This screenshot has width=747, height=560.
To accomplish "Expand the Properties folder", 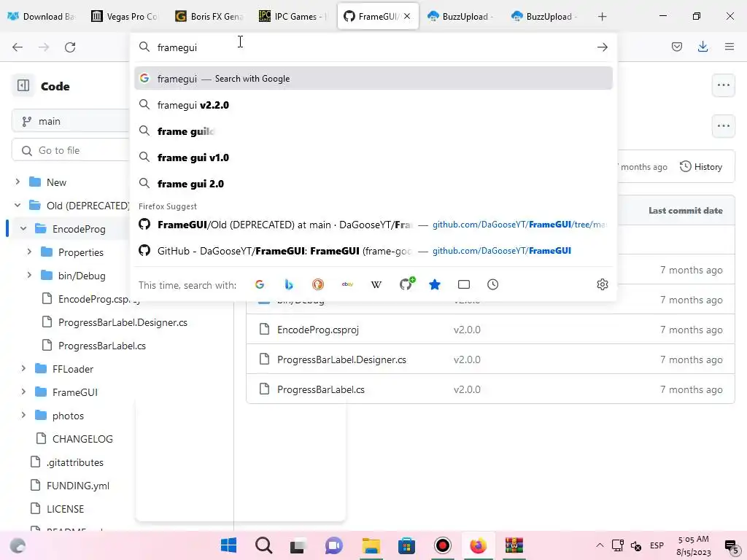I will point(29,252).
